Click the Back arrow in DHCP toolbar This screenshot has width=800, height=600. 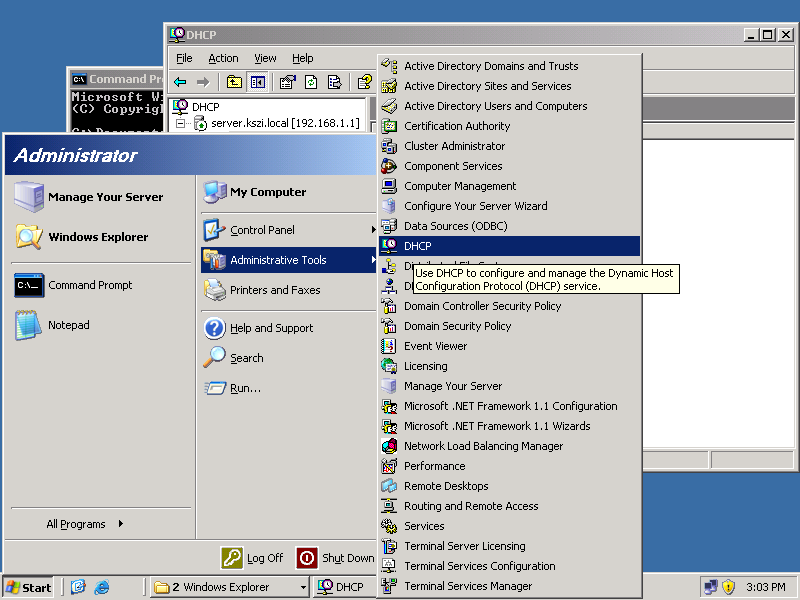coord(180,82)
